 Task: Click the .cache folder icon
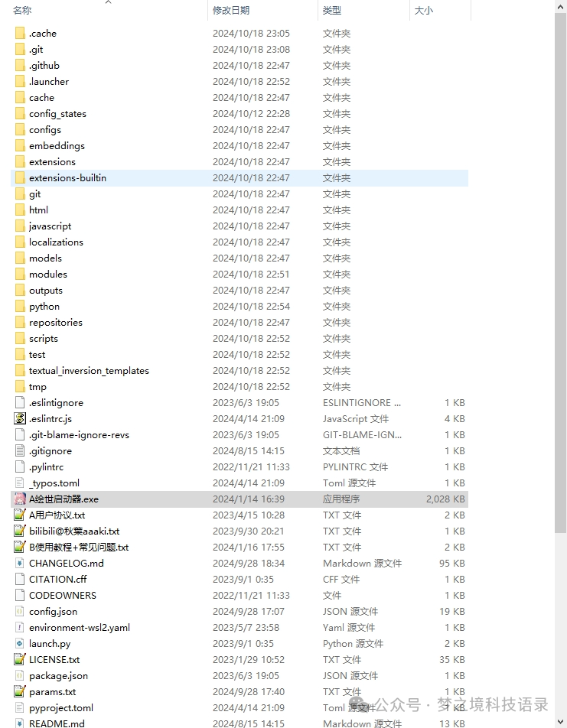click(20, 34)
